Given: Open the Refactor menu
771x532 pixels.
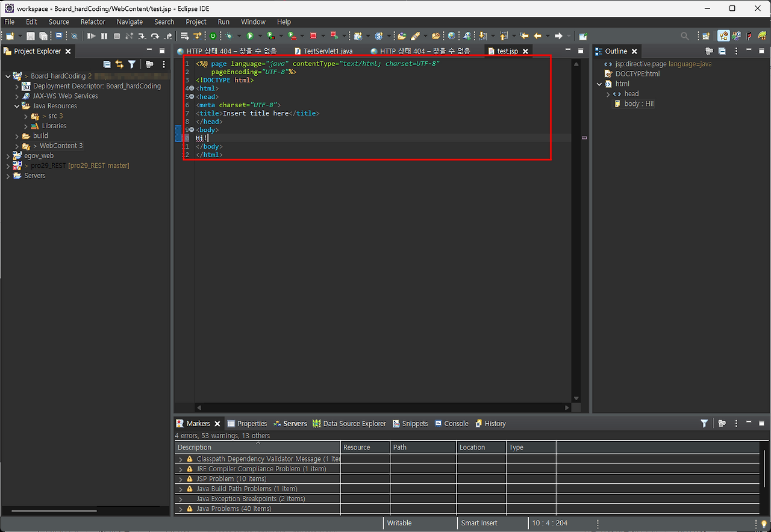Looking at the screenshot, I should 93,22.
